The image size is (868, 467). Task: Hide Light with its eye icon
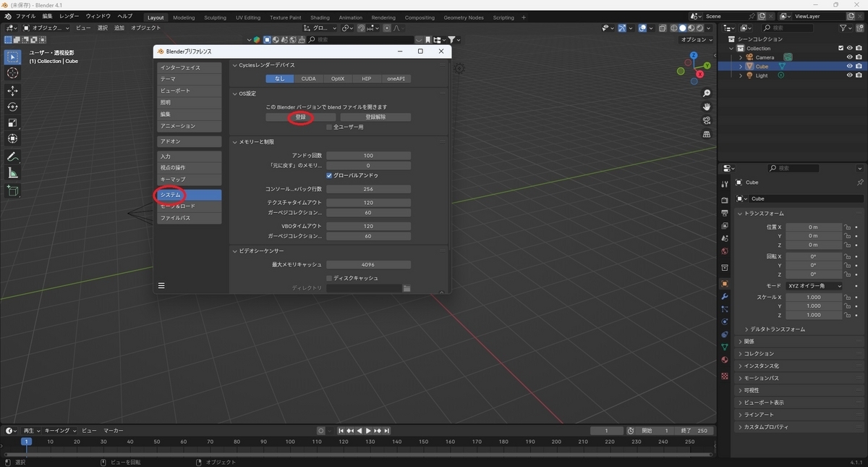click(x=849, y=75)
